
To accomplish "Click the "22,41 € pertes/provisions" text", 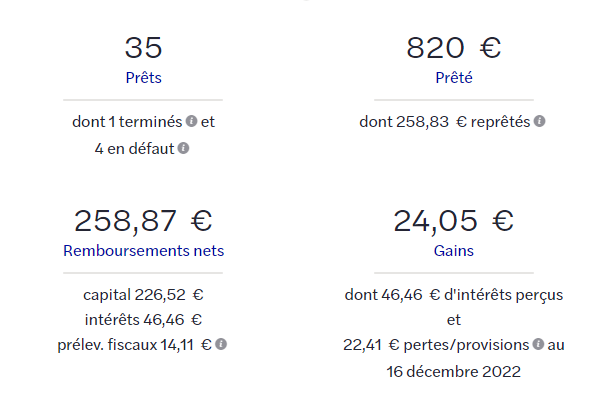I will point(435,344).
